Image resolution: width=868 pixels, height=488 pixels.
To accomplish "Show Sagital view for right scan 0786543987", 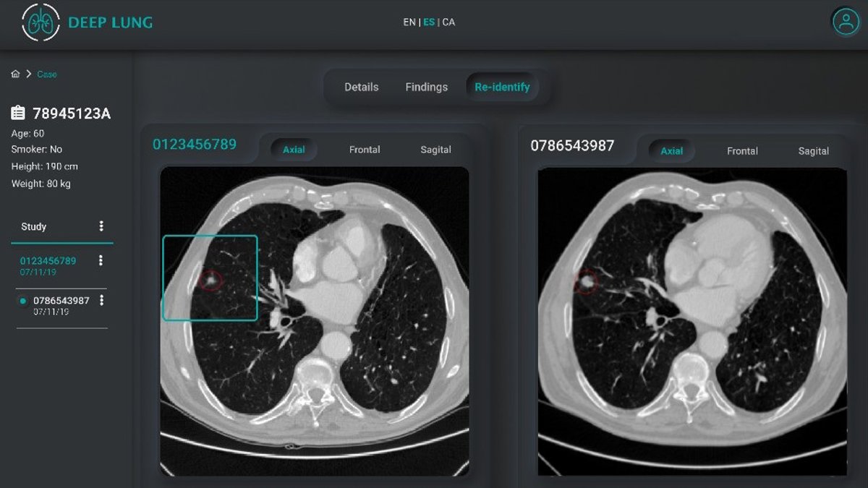I will 813,151.
